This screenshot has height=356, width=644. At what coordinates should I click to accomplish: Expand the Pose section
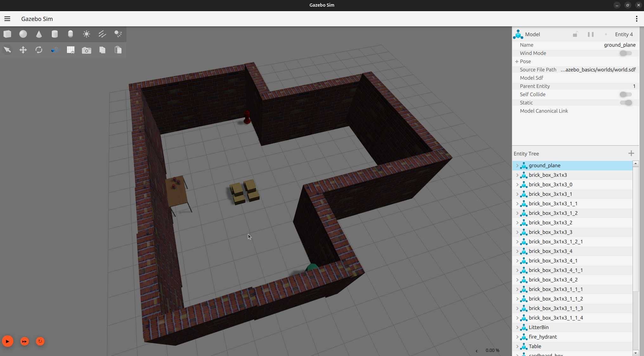517,62
